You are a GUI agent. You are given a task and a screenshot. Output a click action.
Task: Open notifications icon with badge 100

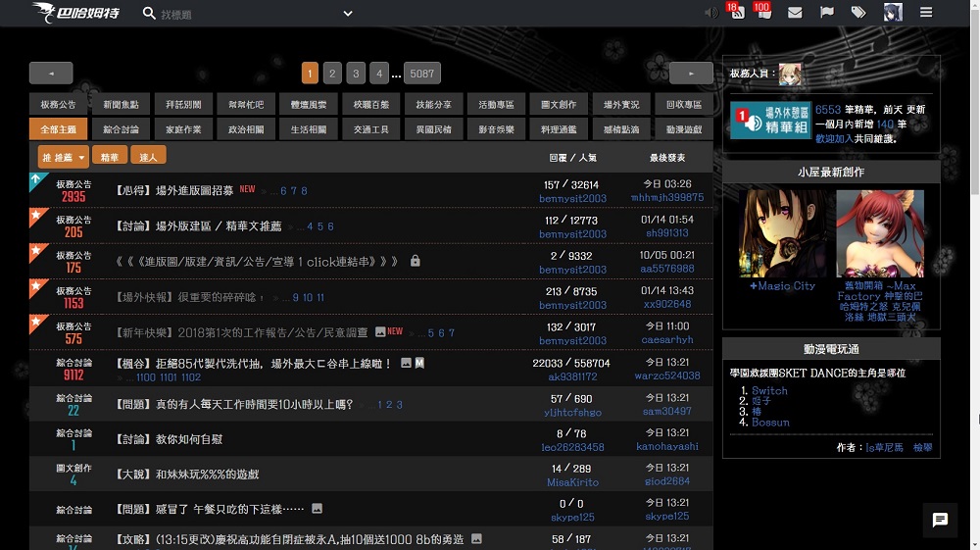point(762,11)
